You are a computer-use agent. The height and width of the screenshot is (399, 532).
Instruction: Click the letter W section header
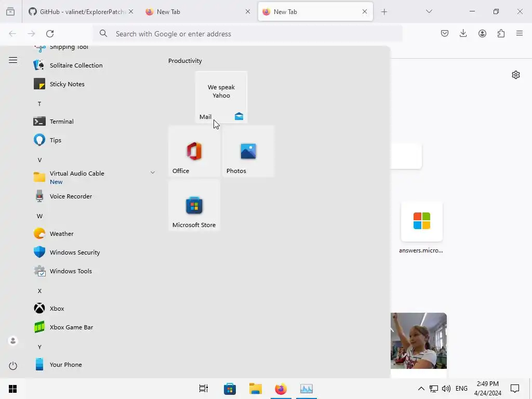[39, 216]
